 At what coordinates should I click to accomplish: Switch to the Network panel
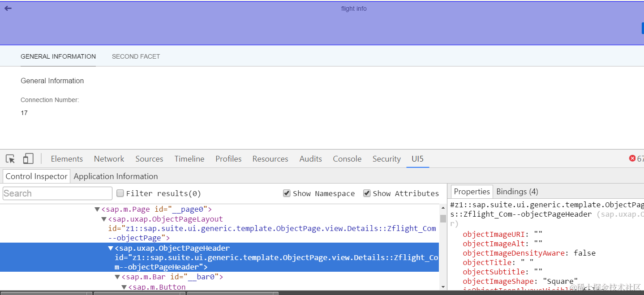tap(109, 159)
